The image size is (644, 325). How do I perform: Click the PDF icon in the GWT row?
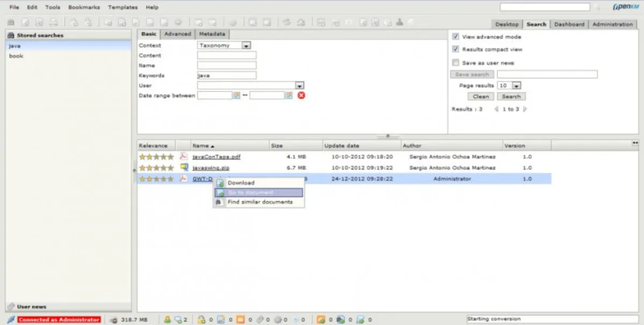184,179
